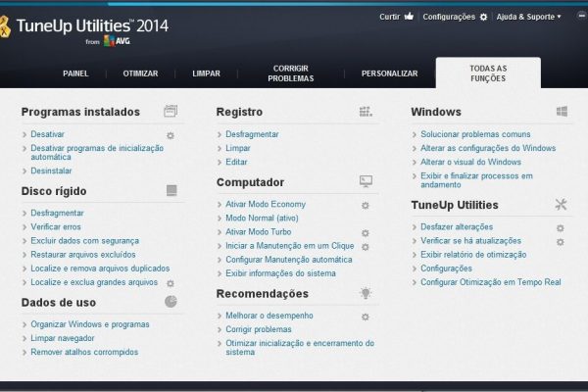Click the pie chart icon beside Dados de uso
The height and width of the screenshot is (392, 588).
click(171, 302)
